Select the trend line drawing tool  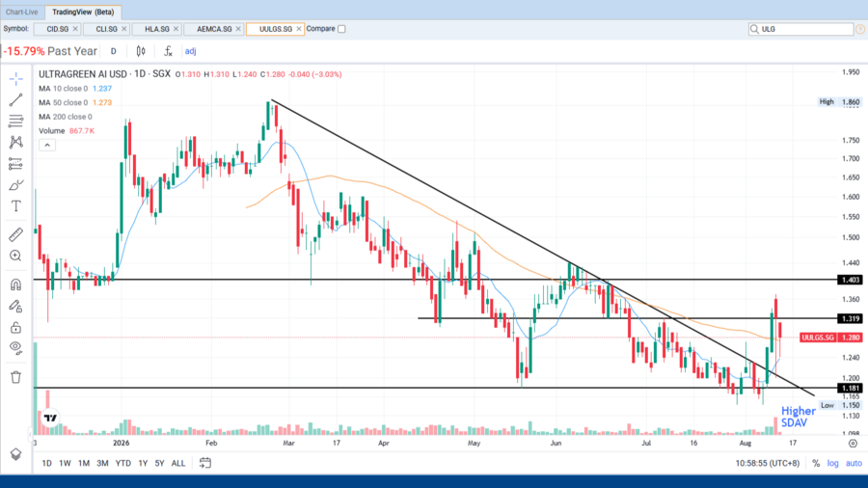point(15,100)
